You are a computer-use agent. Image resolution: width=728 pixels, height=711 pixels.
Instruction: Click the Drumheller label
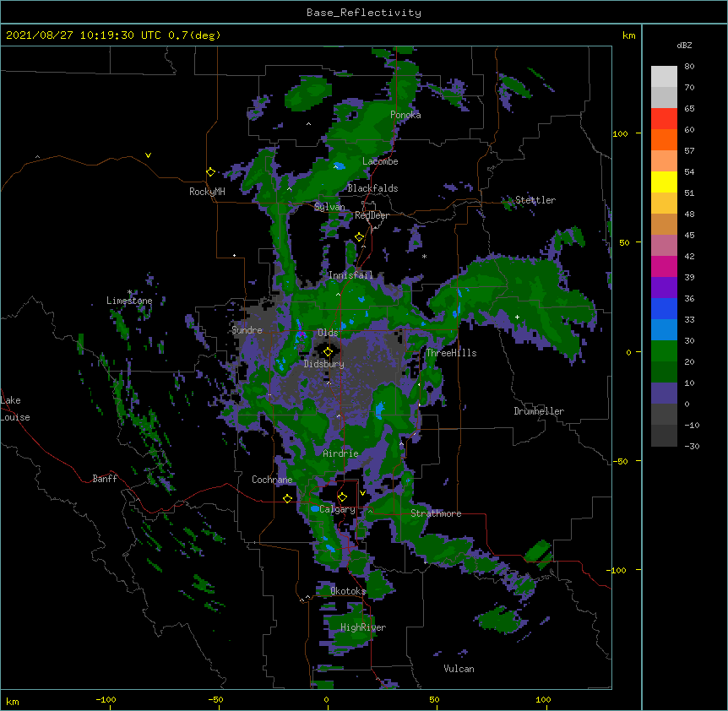pos(539,411)
